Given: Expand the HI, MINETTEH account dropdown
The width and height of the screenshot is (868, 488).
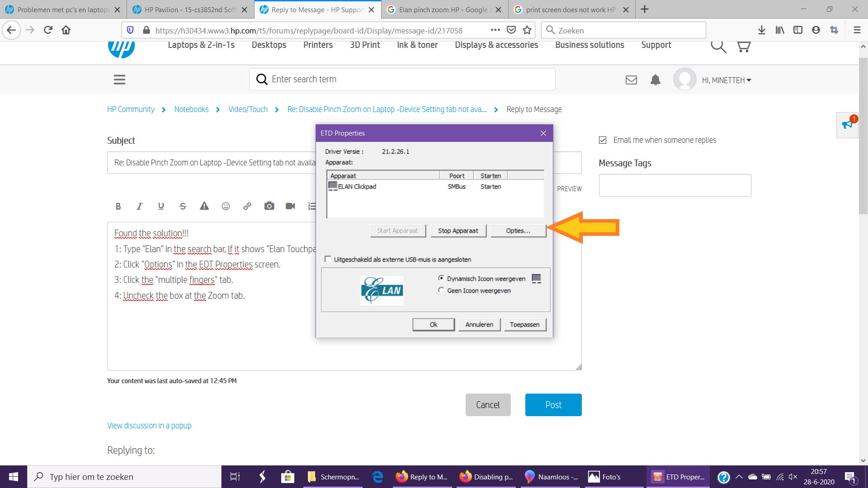Looking at the screenshot, I should (726, 80).
